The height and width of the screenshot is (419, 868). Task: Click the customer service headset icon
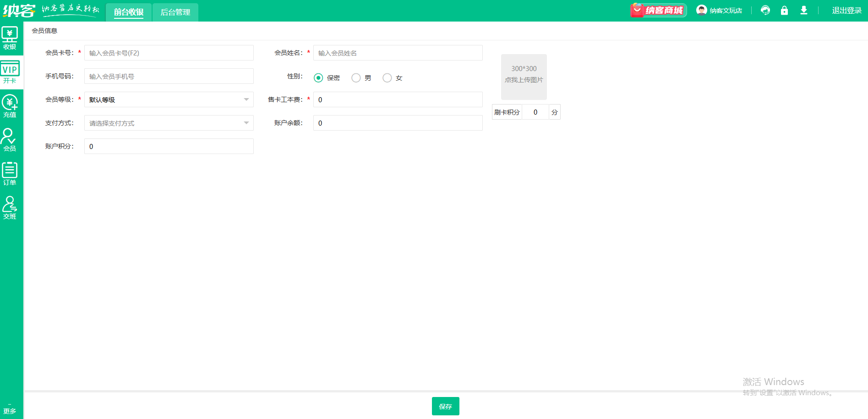coord(765,10)
